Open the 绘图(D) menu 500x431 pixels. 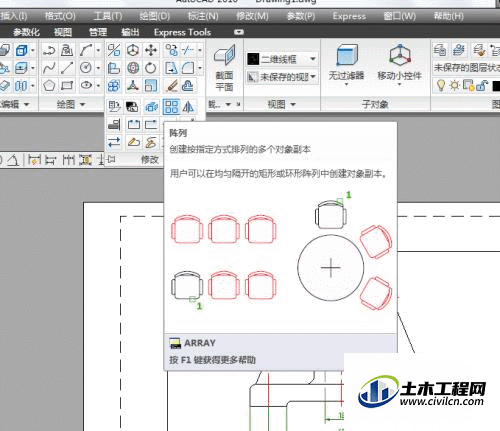(155, 16)
